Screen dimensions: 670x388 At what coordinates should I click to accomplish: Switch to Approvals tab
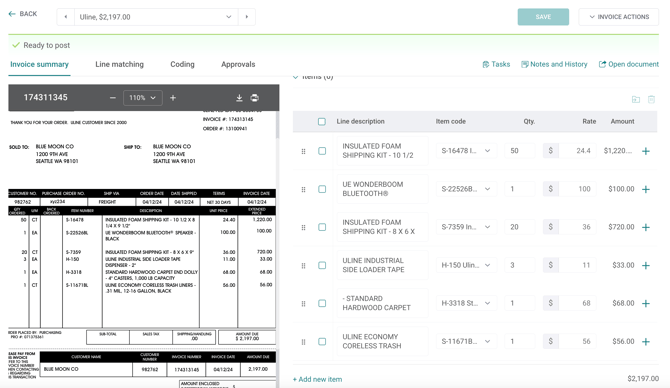(x=238, y=65)
